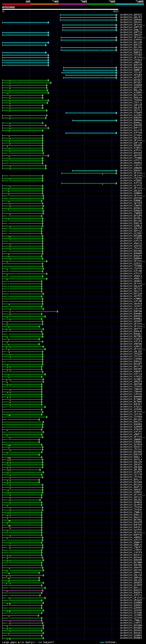The height and width of the screenshot is (644, 146).
Task: Select label UniRef100_B8LL59
Action: [x=131, y=90]
